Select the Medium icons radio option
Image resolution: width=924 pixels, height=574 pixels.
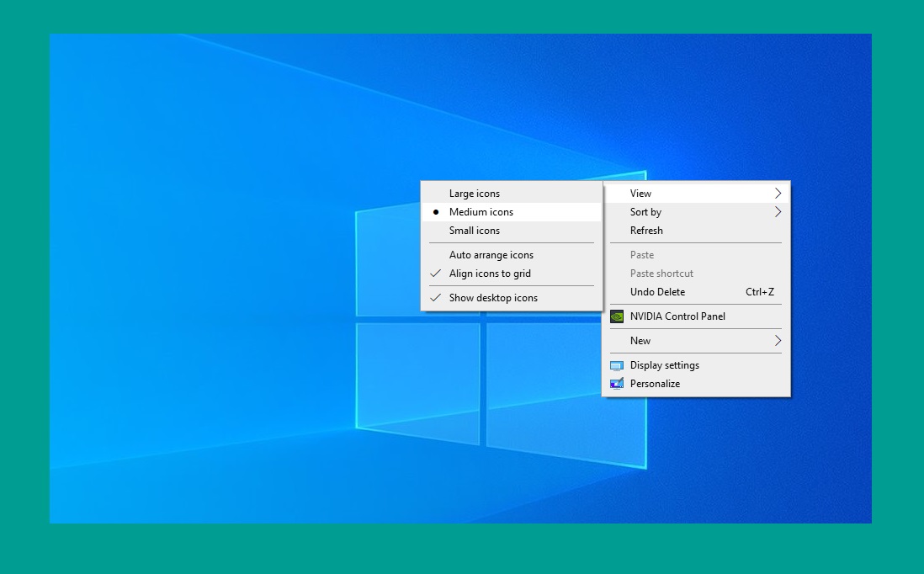point(512,212)
